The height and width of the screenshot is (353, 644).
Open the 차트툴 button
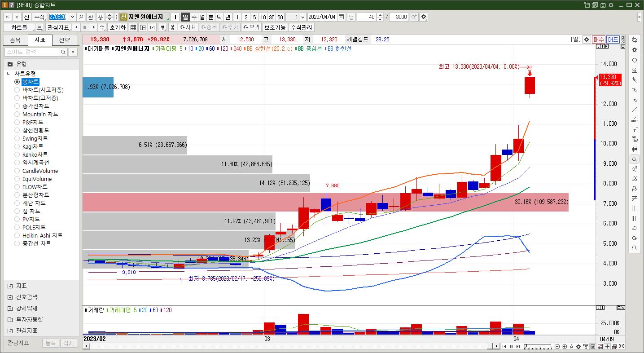[x=19, y=27]
